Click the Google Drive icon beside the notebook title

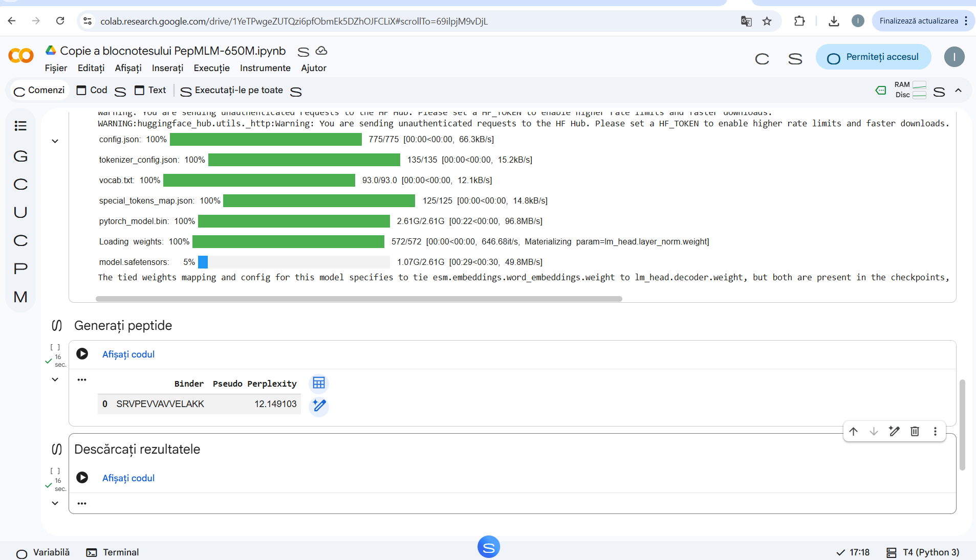coord(51,50)
